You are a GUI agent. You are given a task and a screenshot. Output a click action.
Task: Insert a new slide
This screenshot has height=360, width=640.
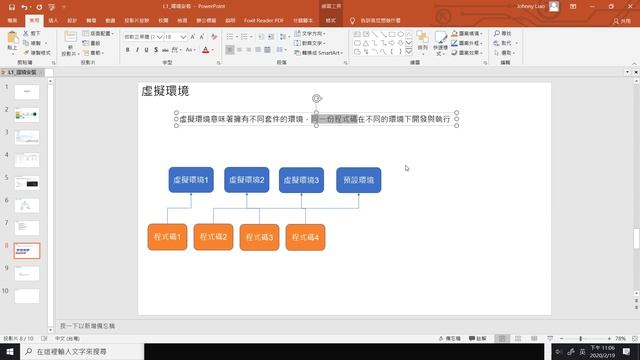click(70, 43)
